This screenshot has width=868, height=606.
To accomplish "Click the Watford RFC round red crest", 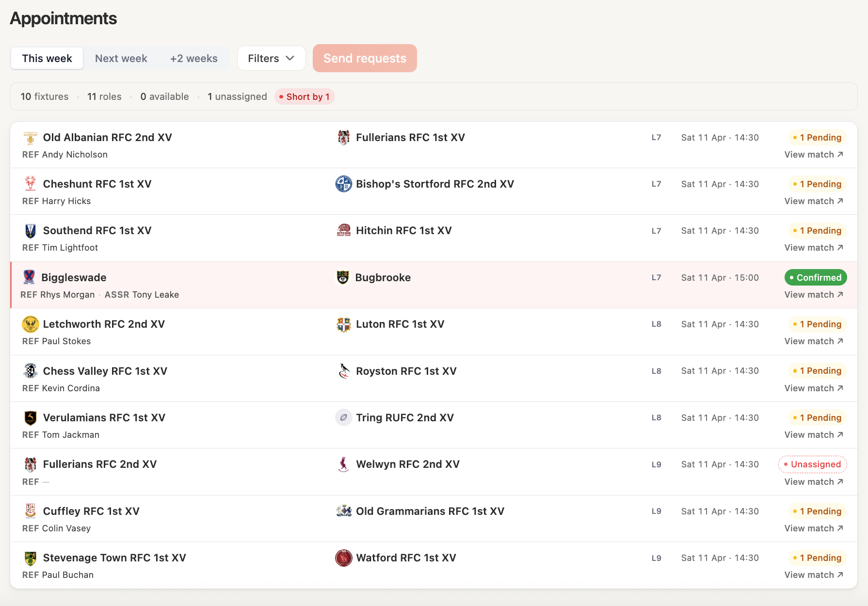I will click(344, 558).
